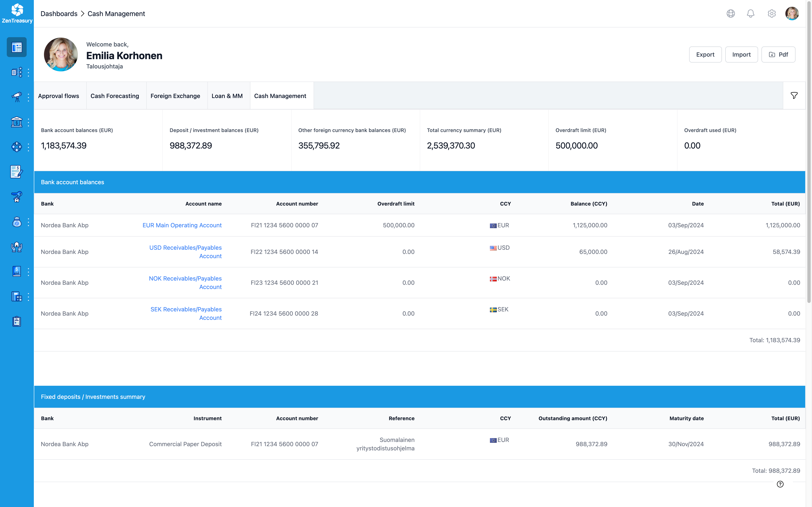Click the notifications bell icon
This screenshot has width=812, height=507.
[751, 13]
